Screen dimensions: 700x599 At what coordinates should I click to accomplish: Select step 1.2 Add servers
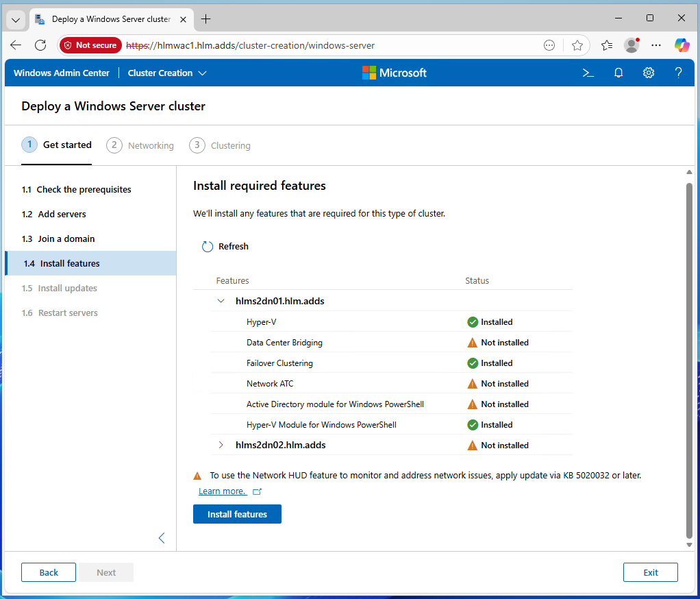pyautogui.click(x=62, y=214)
